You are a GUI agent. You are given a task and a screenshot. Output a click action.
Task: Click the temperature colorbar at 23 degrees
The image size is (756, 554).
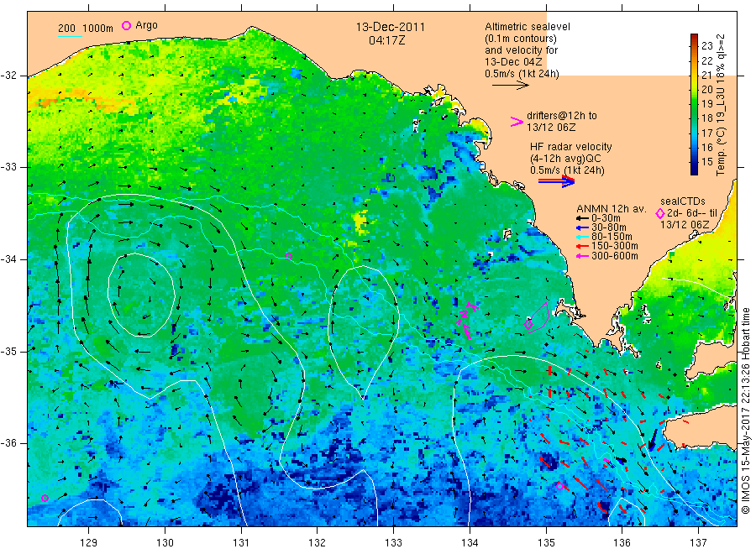[x=694, y=46]
